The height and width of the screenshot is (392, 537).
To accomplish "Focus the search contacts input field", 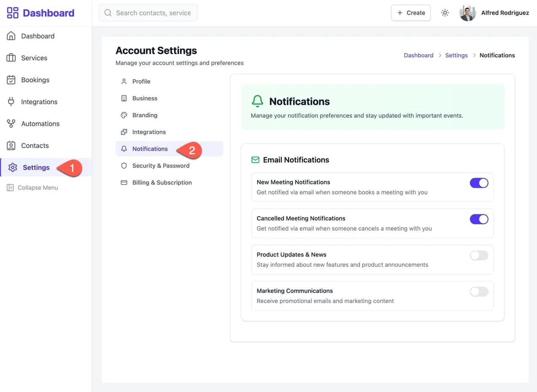I will click(153, 13).
